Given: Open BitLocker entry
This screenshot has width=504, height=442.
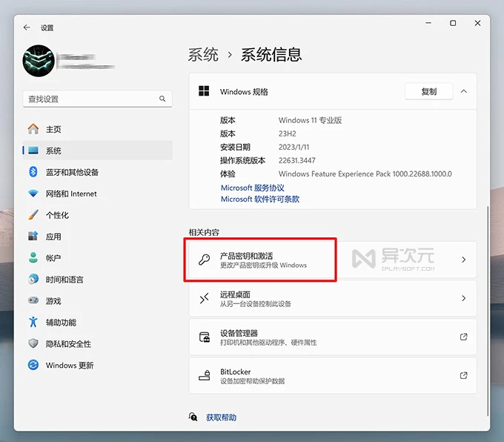Looking at the screenshot, I should (333, 375).
